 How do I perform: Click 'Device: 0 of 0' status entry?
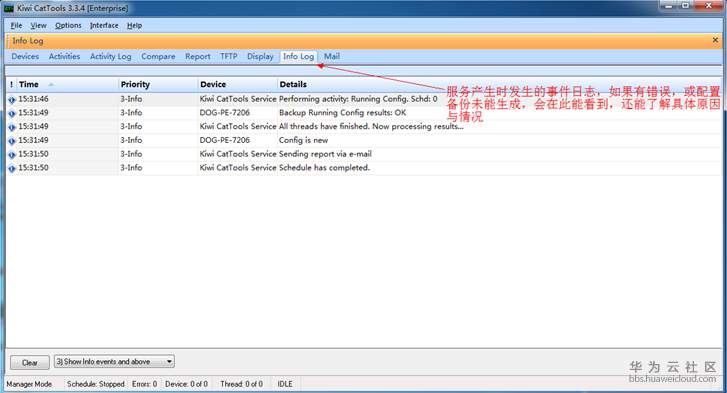click(x=186, y=384)
